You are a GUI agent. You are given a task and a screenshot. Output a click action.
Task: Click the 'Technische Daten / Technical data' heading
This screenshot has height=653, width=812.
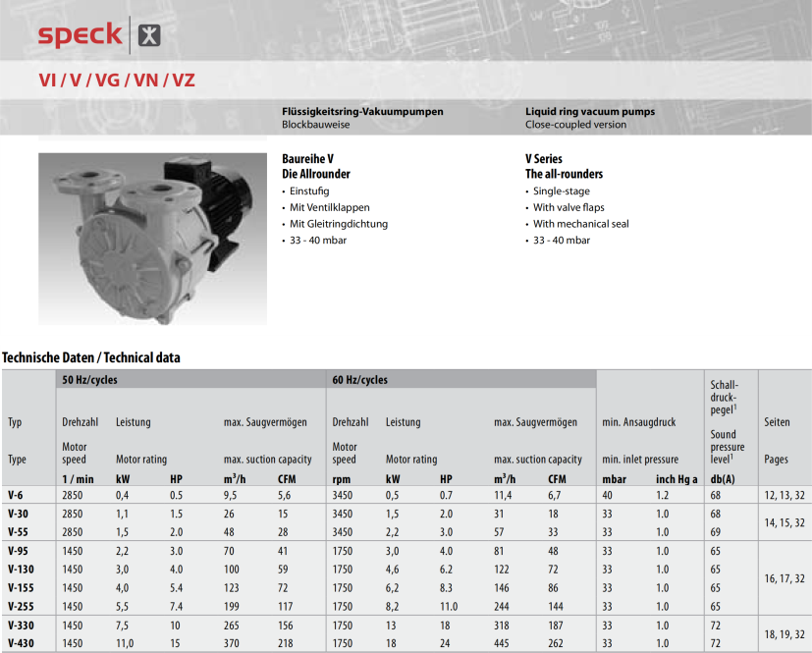click(x=91, y=358)
